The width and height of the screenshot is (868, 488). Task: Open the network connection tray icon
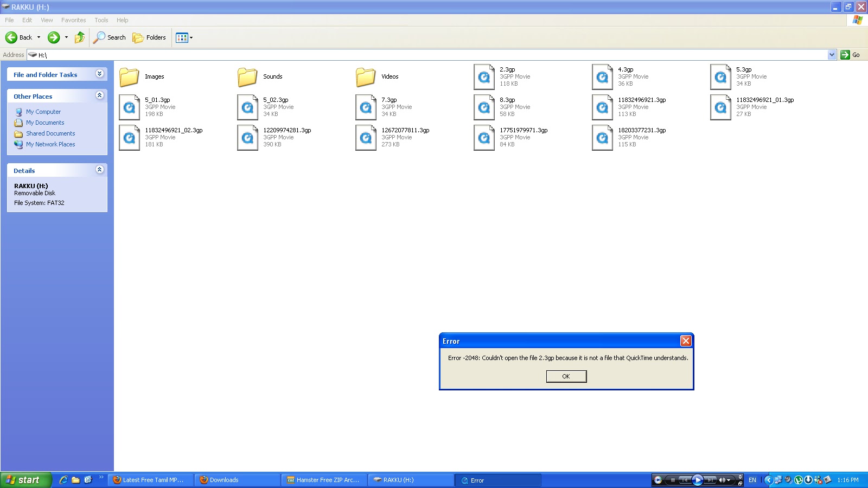[x=778, y=480]
